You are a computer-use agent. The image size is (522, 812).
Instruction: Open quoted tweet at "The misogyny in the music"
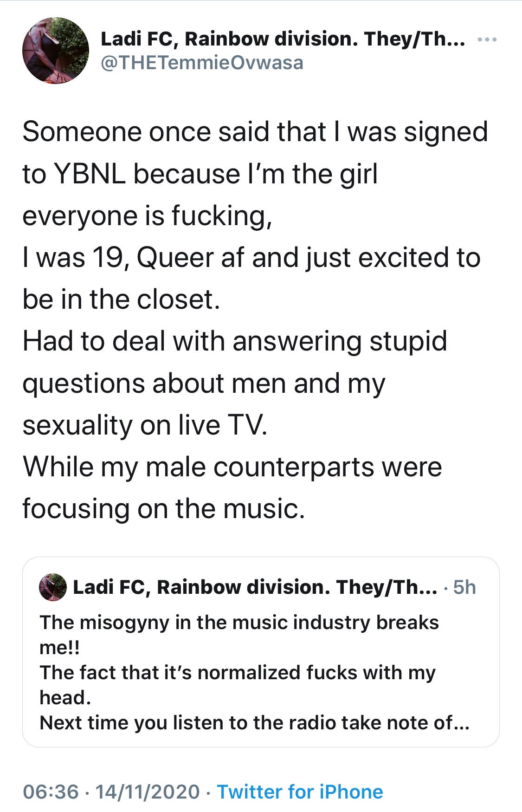tap(239, 623)
